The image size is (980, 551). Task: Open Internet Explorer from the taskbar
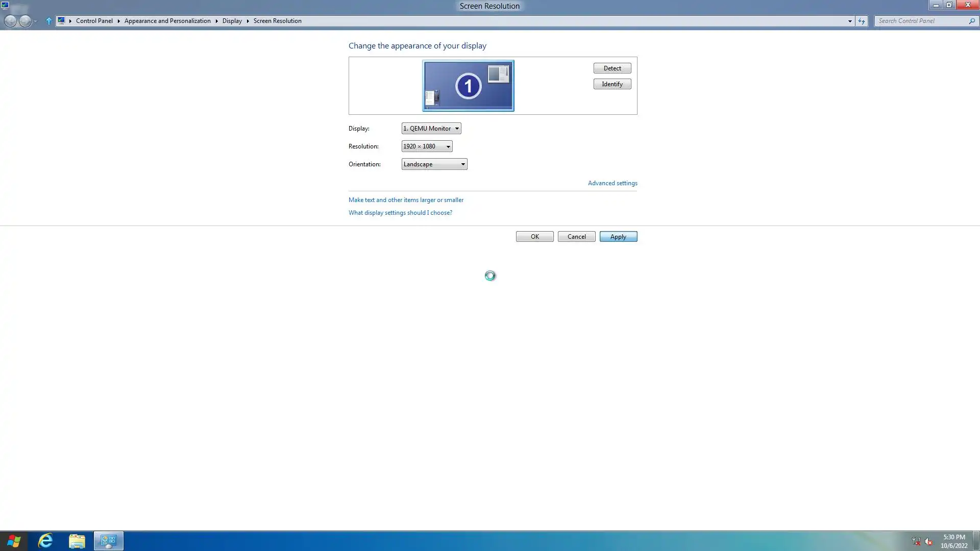(45, 541)
